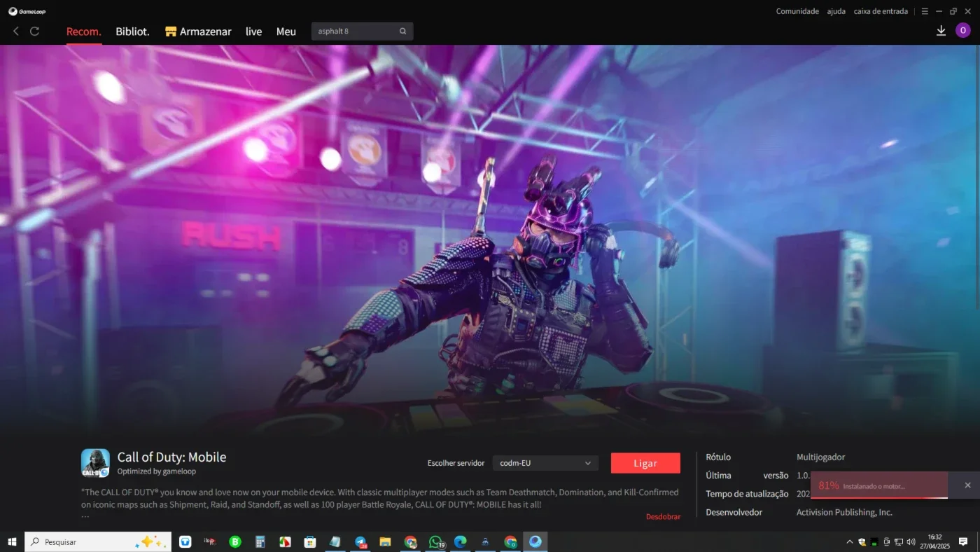Open the green B app in taskbar
The image size is (980, 552).
pyautogui.click(x=235, y=541)
